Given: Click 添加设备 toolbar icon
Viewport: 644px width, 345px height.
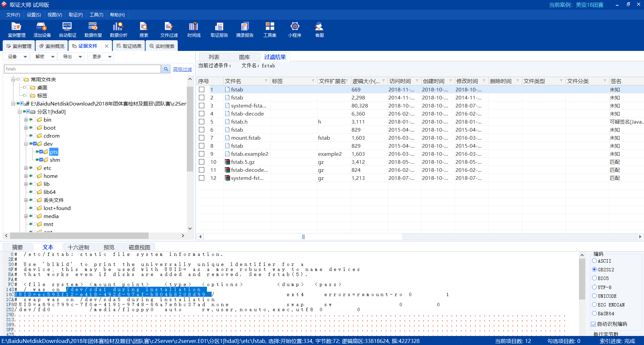Looking at the screenshot, I should point(42,30).
